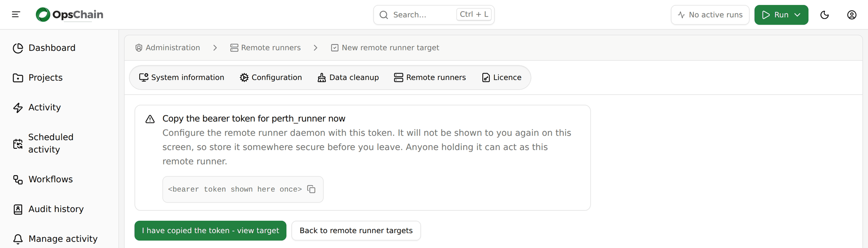Viewport: 868px width, 248px height.
Task: Focus the Search input field
Action: [x=434, y=15]
